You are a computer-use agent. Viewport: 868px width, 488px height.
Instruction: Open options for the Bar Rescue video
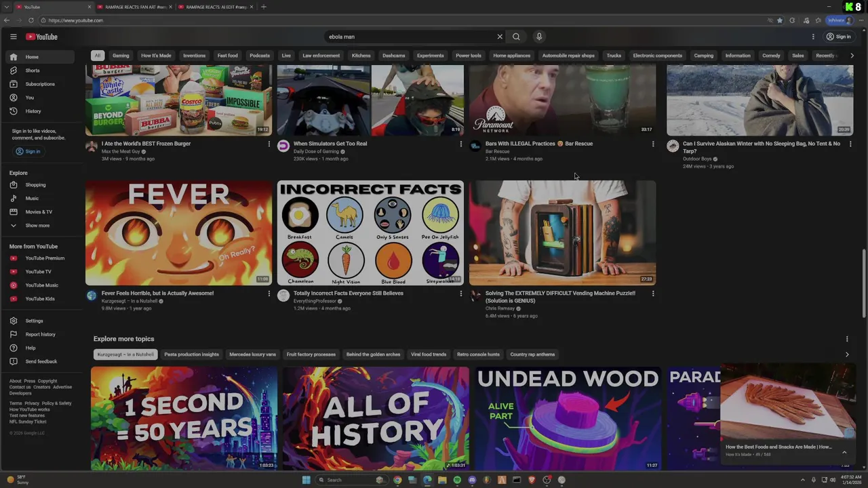[x=653, y=144]
